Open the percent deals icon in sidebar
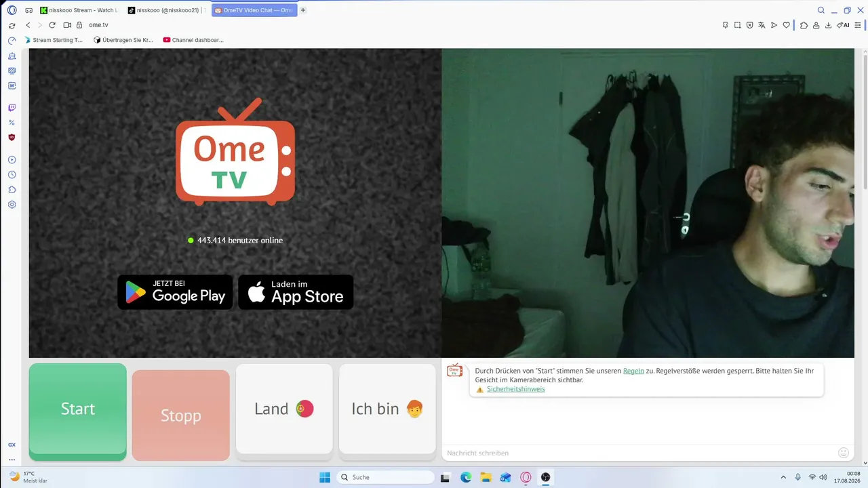This screenshot has width=868, height=488. pos(12,123)
